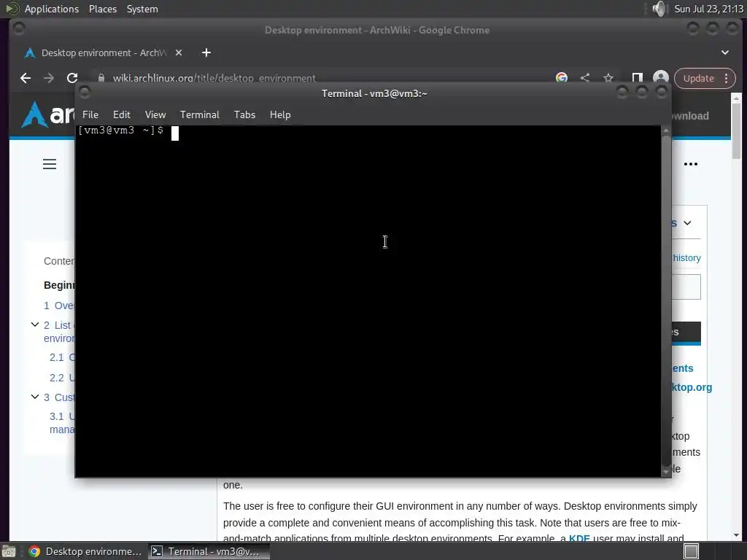Collapse section 3 in wiki contents

pyautogui.click(x=35, y=397)
